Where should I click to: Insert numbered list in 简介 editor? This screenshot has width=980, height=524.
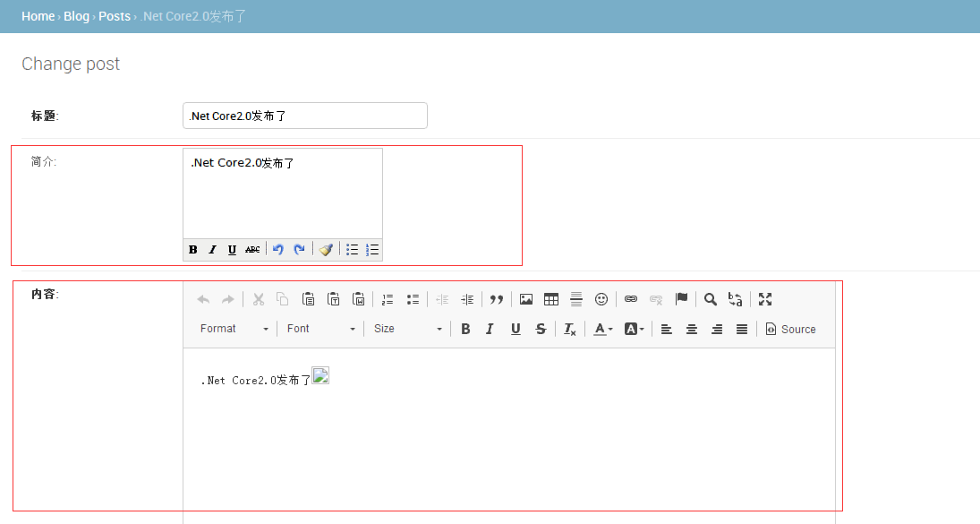[372, 250]
